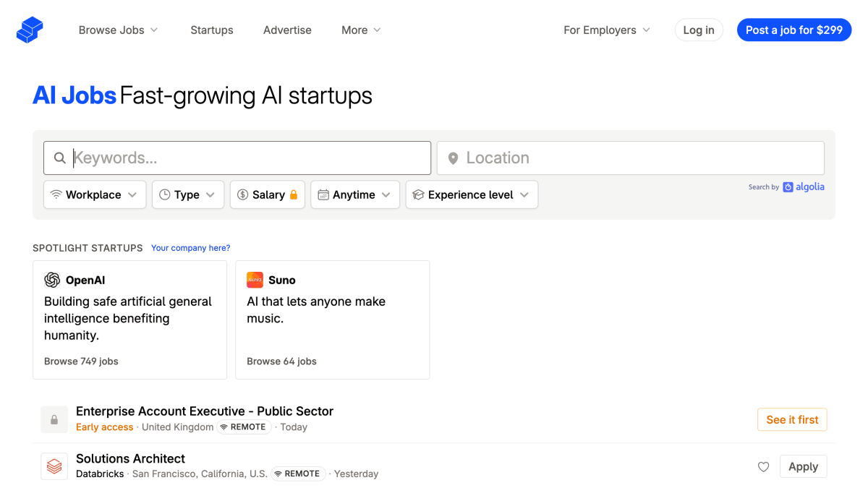The image size is (868, 488).
Task: Click the Algolia logo
Action: click(x=804, y=187)
